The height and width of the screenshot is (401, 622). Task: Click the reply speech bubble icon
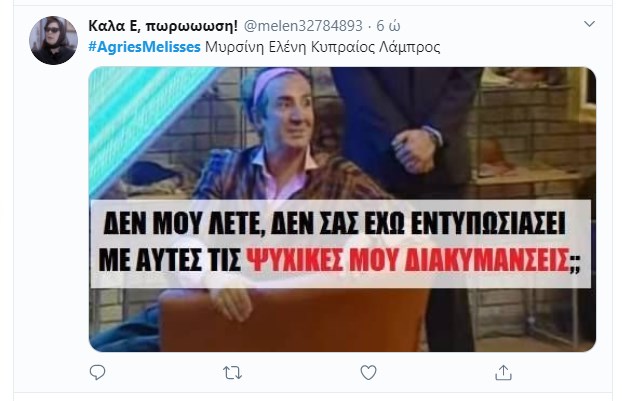pyautogui.click(x=97, y=372)
